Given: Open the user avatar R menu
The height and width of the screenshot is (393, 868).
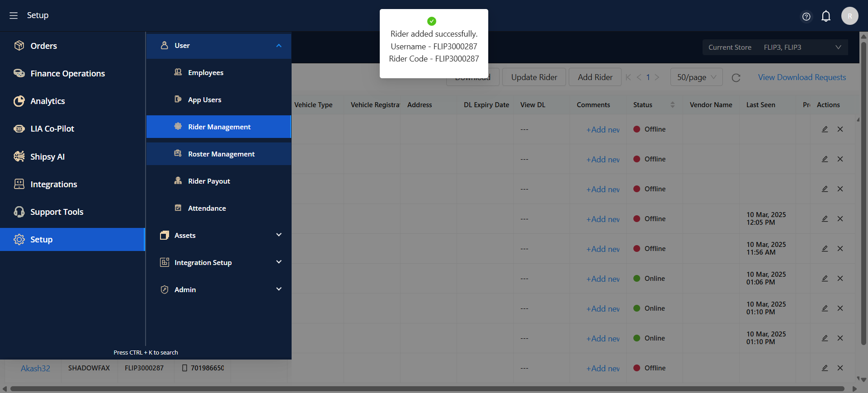Looking at the screenshot, I should coord(849,16).
